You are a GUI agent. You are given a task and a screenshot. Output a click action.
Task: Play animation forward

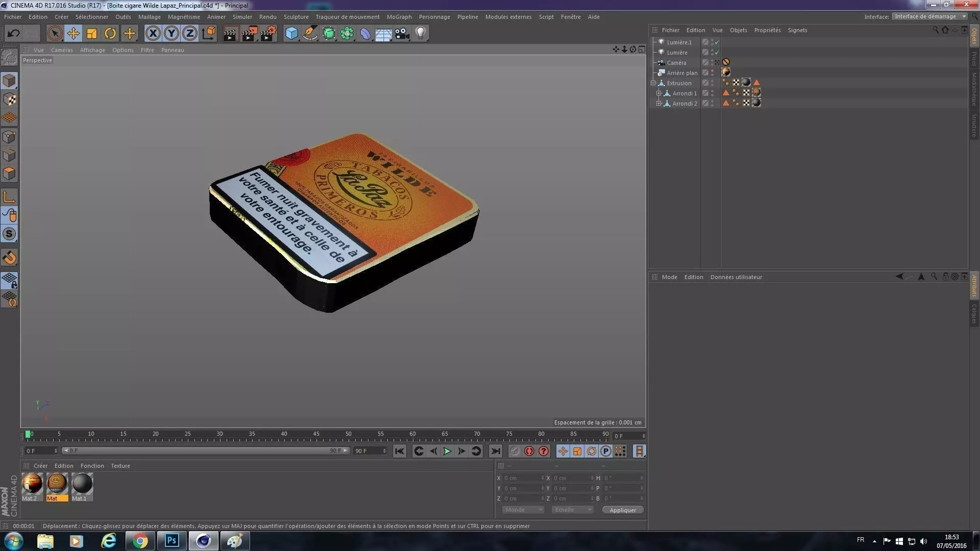(x=447, y=451)
